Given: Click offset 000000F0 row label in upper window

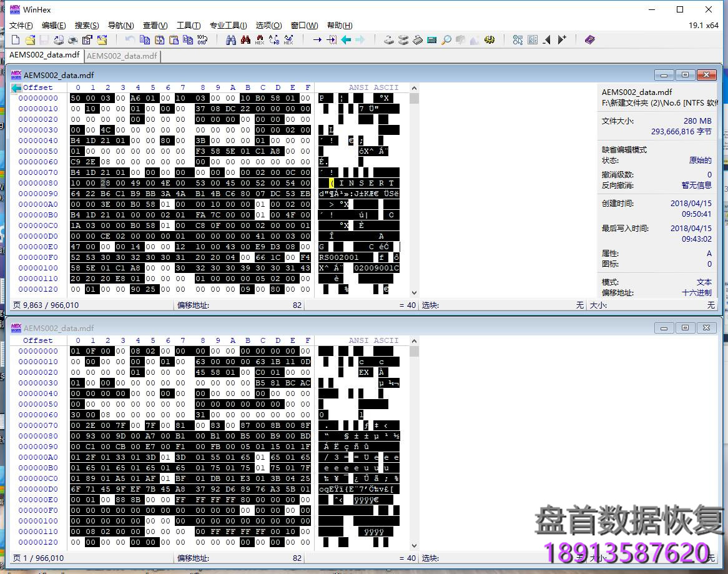Looking at the screenshot, I should tap(38, 257).
